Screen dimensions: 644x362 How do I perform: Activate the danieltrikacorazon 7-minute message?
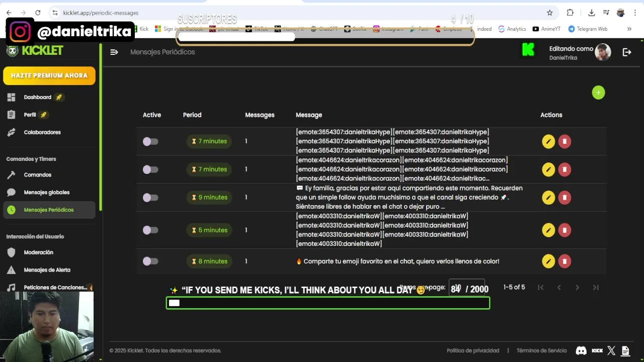tap(150, 170)
